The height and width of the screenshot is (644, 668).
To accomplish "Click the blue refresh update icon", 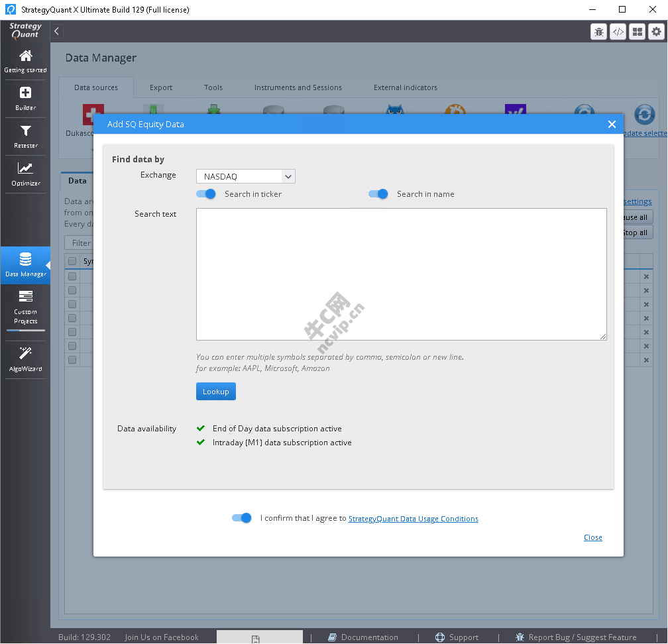I will [x=644, y=114].
